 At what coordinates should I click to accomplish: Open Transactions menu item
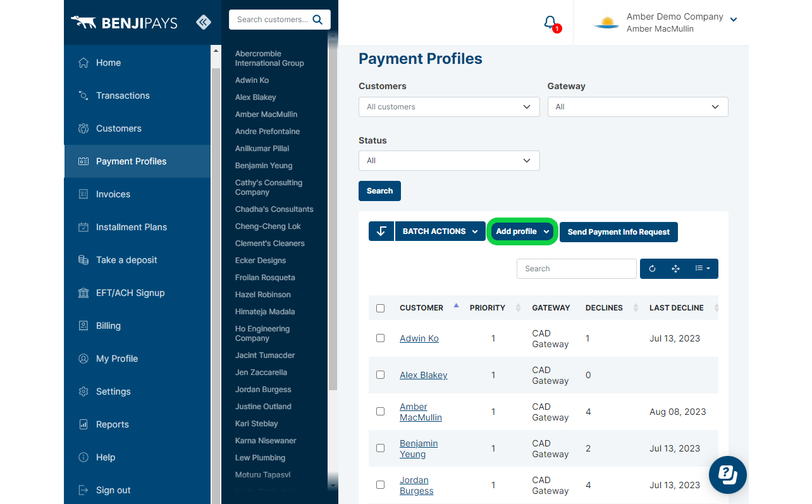click(x=137, y=95)
